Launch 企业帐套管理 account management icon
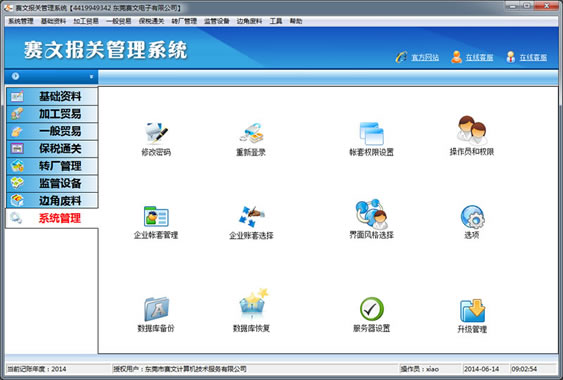 tap(156, 216)
